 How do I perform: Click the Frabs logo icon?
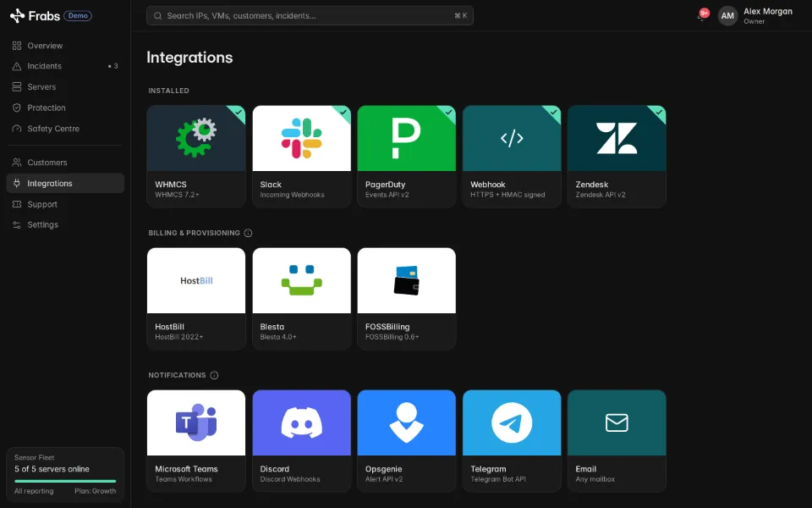pos(17,15)
